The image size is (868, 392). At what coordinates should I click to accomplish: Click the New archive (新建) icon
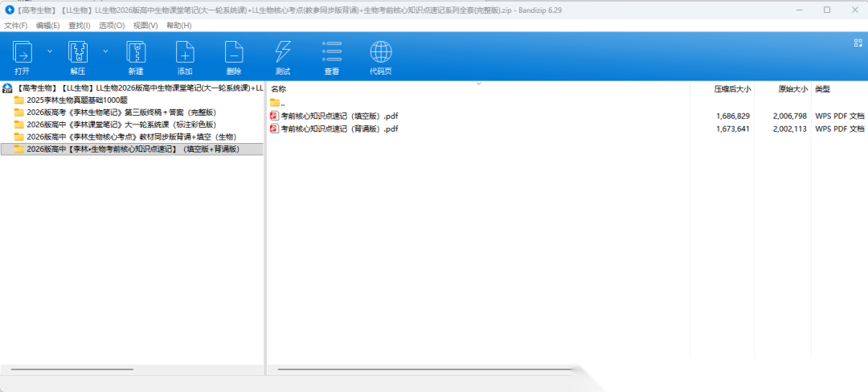[135, 54]
